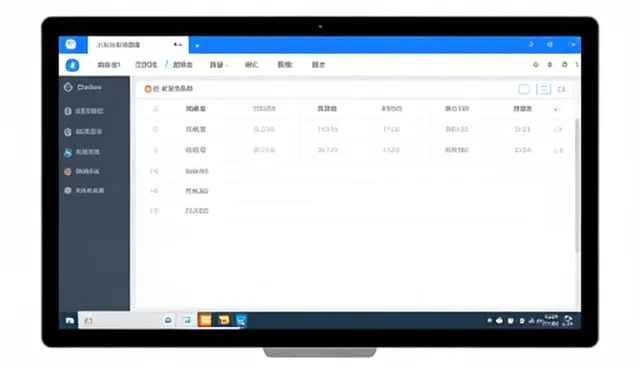Image resolution: width=640 pixels, height=368 pixels.
Task: Expand the fourth table row using its arrow
Action: [154, 191]
